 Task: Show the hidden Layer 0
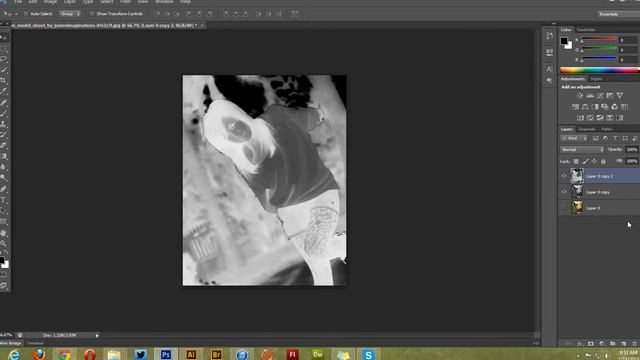click(564, 208)
